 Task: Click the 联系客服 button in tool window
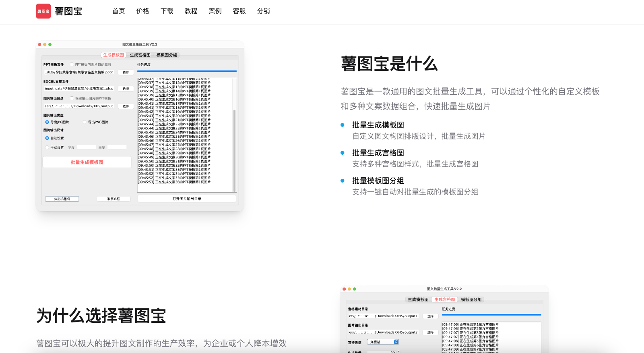[114, 199]
